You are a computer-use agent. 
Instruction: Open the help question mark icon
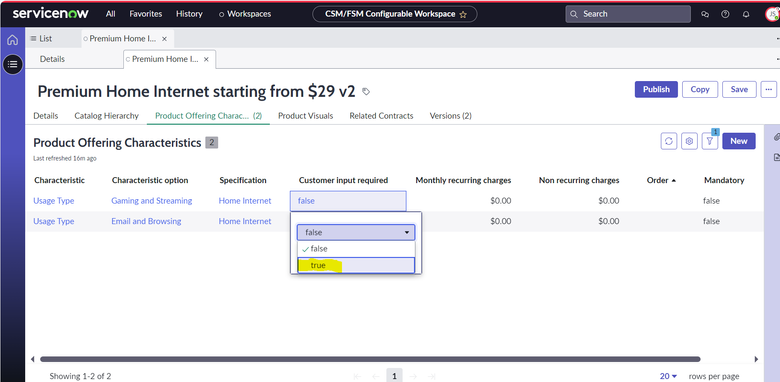(725, 14)
